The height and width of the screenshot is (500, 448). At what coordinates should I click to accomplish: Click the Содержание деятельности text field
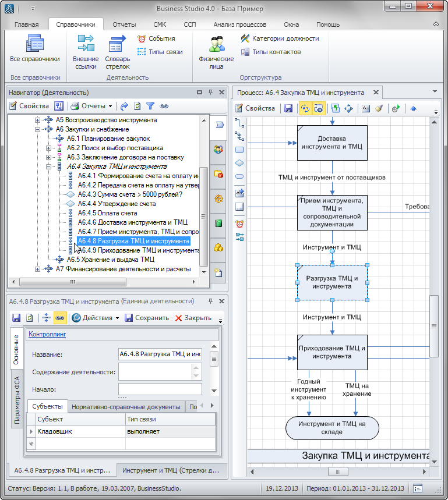pos(160,371)
